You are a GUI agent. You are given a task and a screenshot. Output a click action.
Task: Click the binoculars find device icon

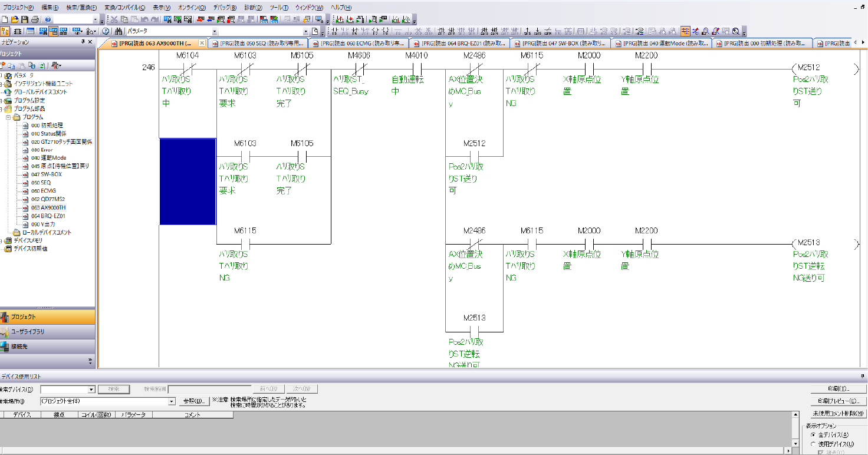tap(118, 31)
